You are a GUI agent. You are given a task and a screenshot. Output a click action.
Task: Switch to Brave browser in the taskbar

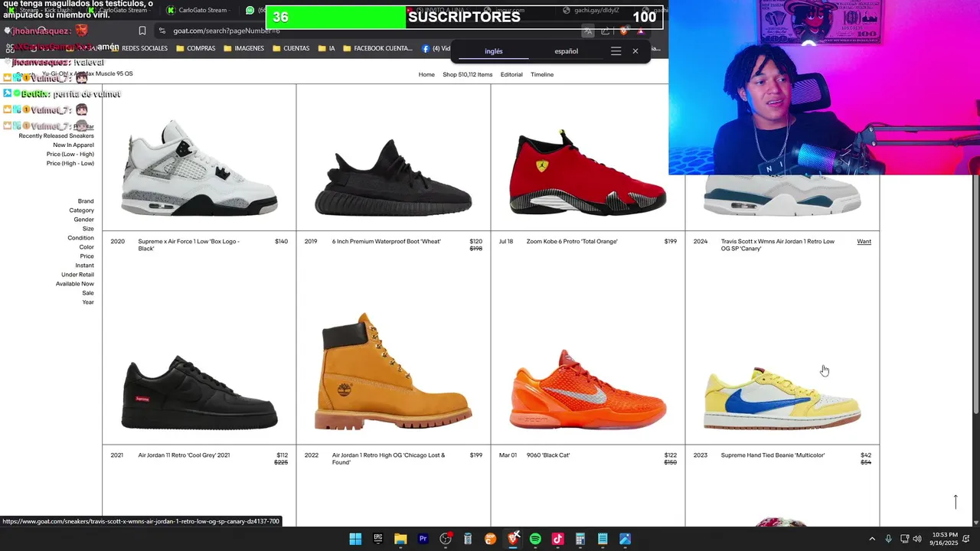point(513,539)
